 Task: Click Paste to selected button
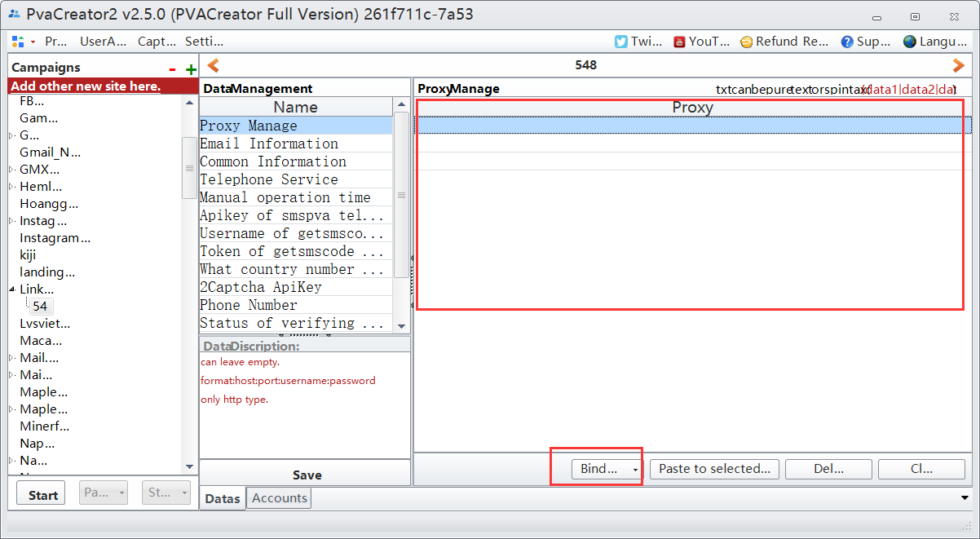(x=714, y=469)
